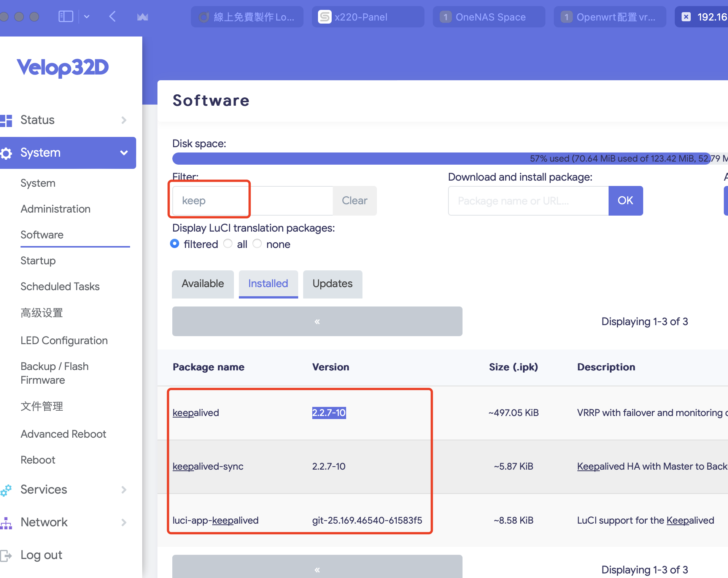Expand the Services menu chevron
The image size is (728, 578).
(x=124, y=490)
